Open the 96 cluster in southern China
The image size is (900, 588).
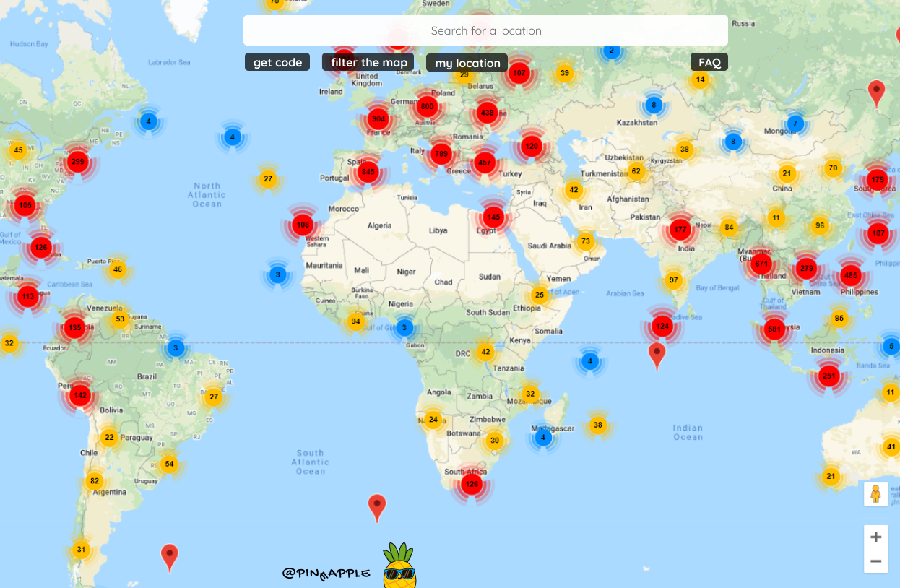[x=819, y=225]
